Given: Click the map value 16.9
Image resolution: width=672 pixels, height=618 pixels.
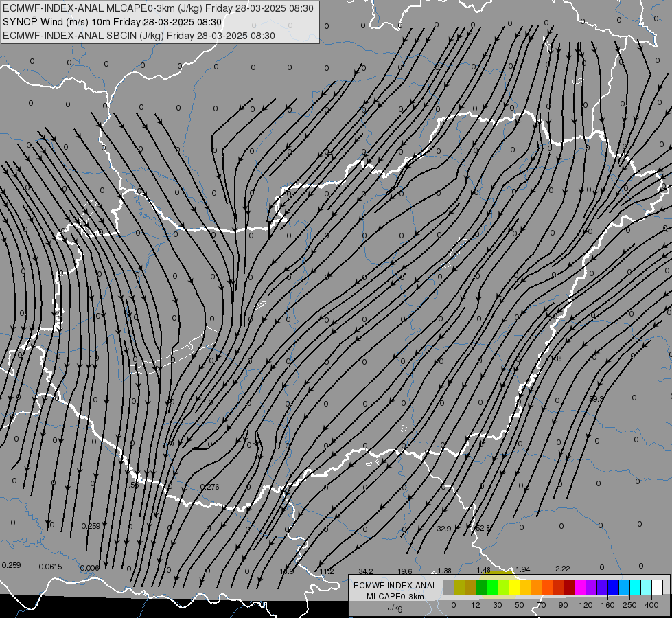Looking at the screenshot, I should (x=287, y=571).
